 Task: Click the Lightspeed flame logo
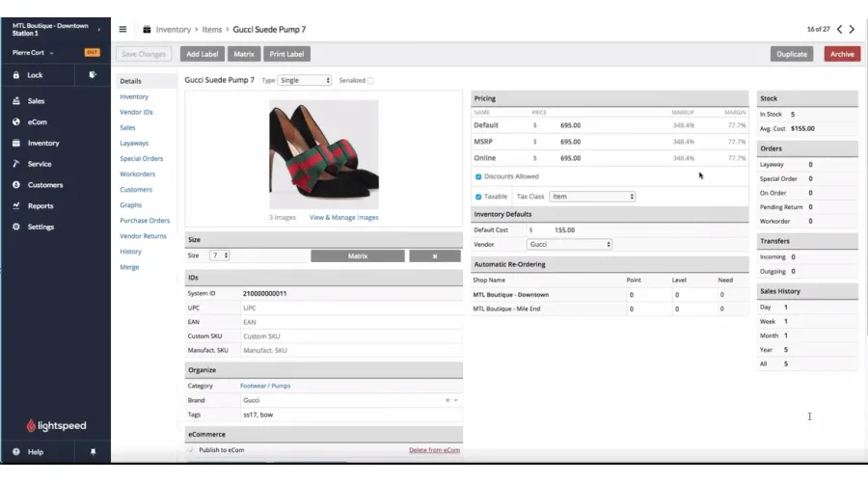31,425
